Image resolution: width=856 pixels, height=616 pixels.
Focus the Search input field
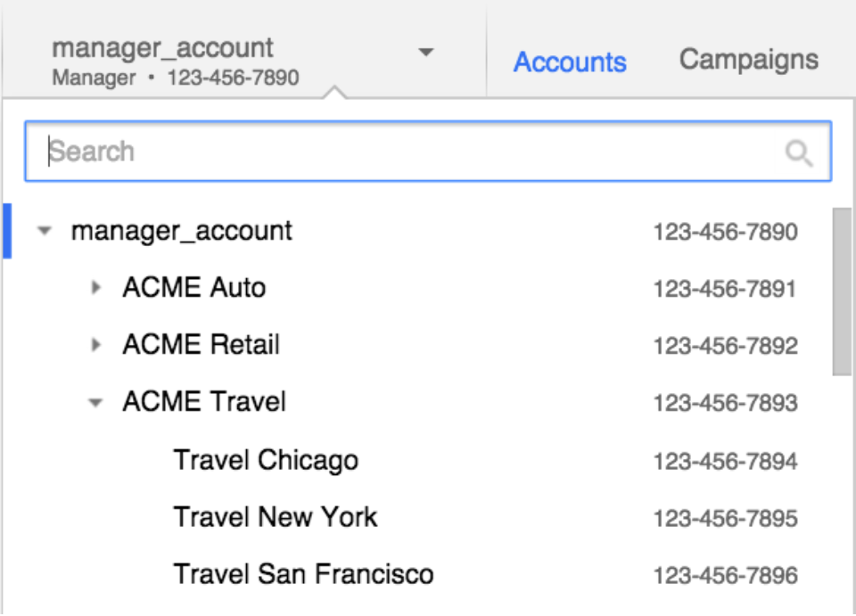click(428, 152)
